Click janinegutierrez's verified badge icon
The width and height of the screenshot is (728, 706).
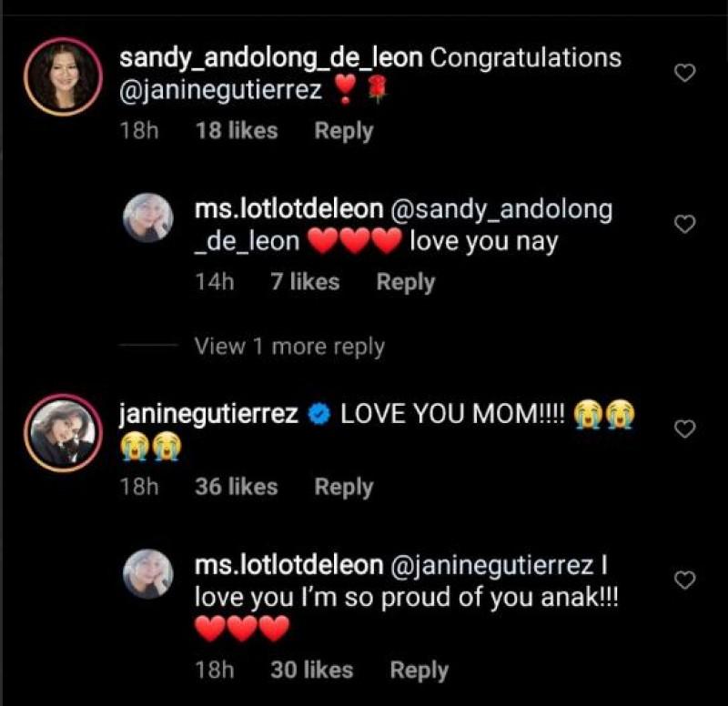coord(318,415)
